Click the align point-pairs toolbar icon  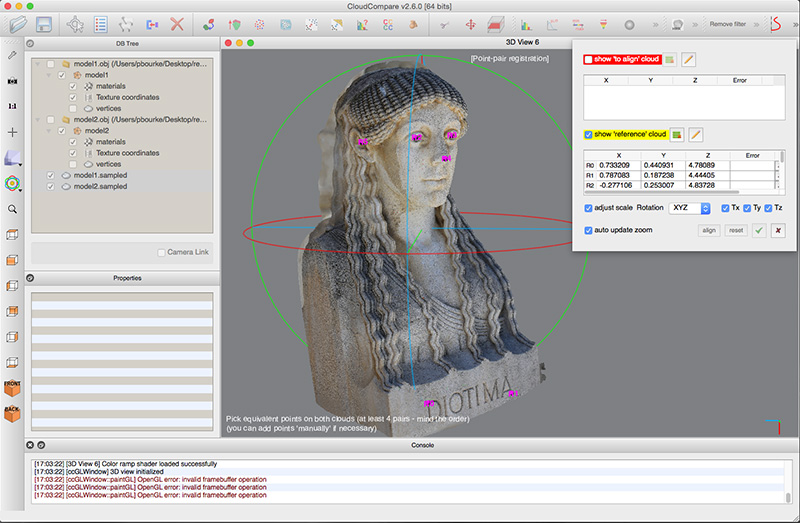[x=234, y=24]
